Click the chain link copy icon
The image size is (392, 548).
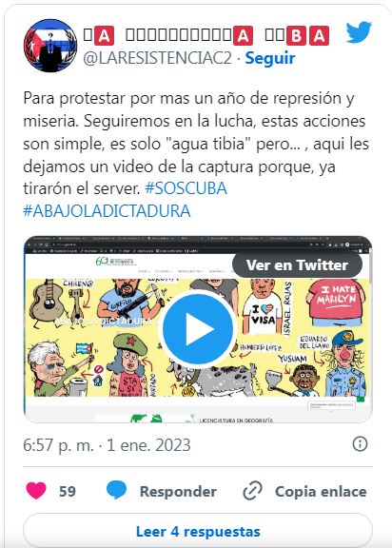252,491
